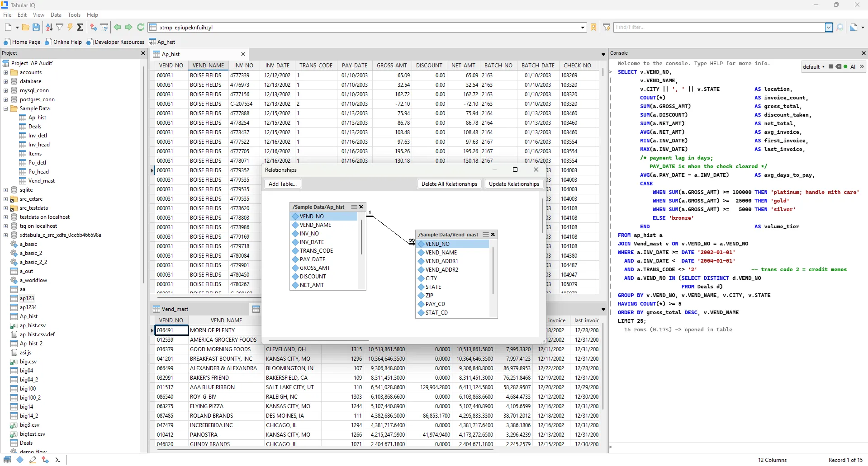
Task: Click the green status dot in console
Action: pos(845,66)
